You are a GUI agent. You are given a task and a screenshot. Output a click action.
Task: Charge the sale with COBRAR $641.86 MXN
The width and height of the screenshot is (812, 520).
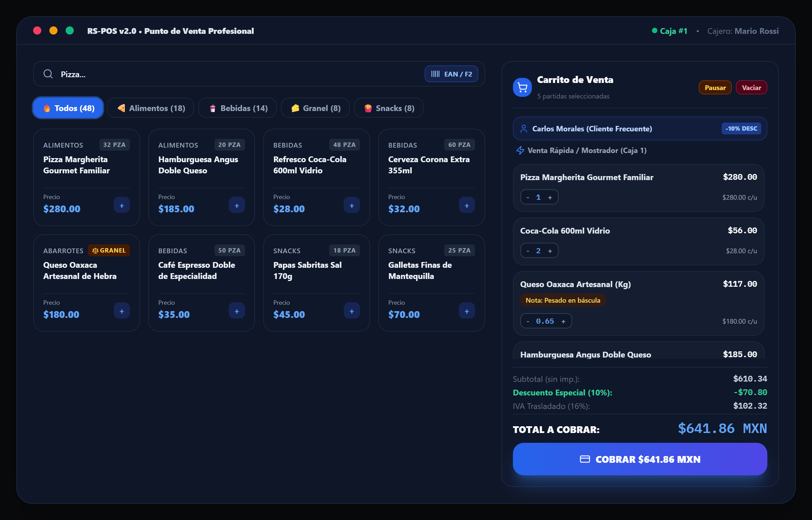640,459
